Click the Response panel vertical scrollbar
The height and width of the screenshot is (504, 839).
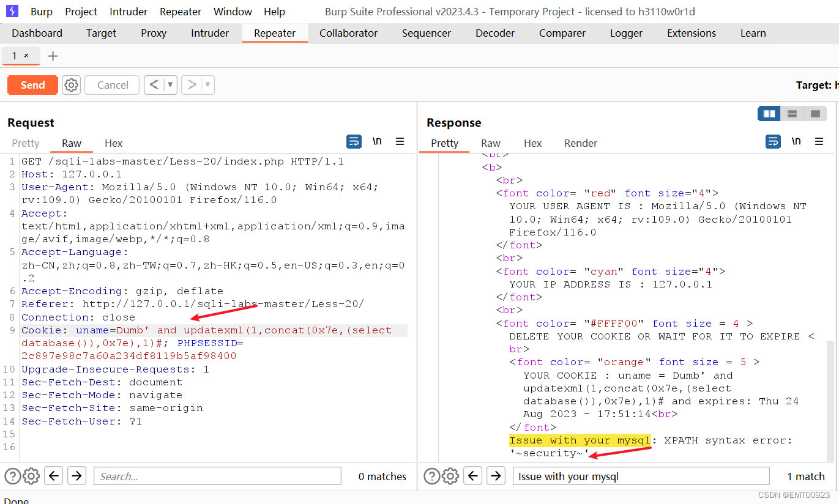click(830, 401)
